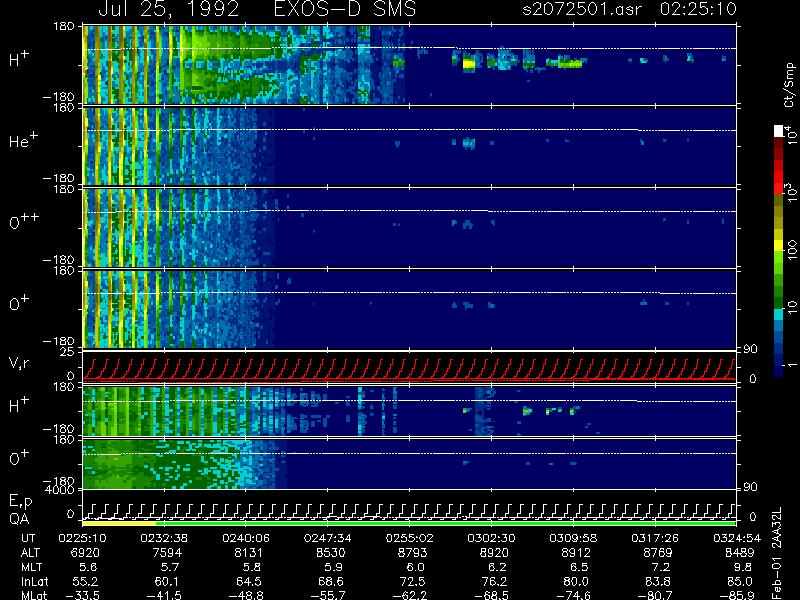Image resolution: width=800 pixels, height=600 pixels.
Task: Click altitude value '8912'
Action: coord(576,553)
